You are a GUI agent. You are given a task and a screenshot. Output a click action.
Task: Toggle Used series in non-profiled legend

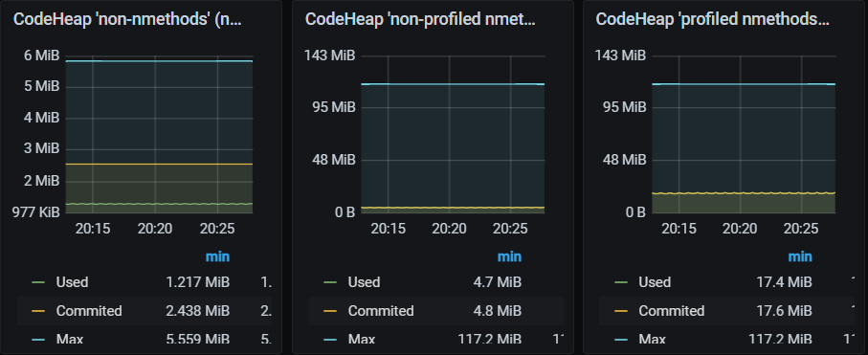click(364, 282)
